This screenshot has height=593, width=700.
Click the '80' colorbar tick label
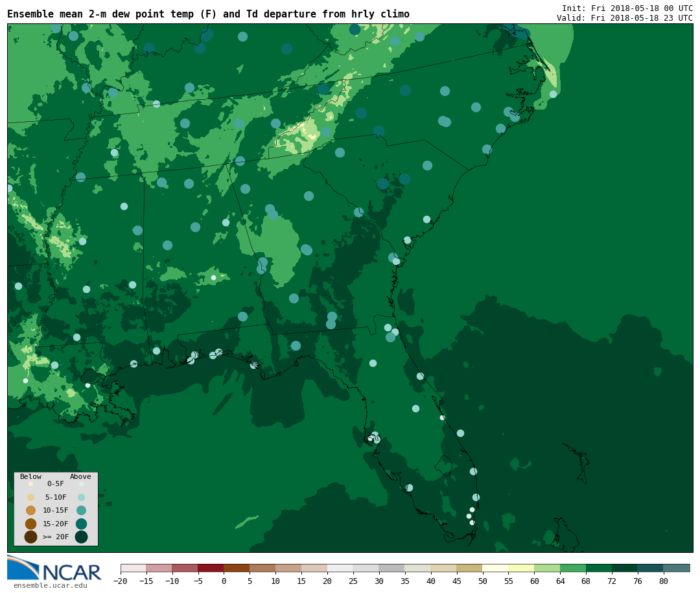[x=664, y=581]
